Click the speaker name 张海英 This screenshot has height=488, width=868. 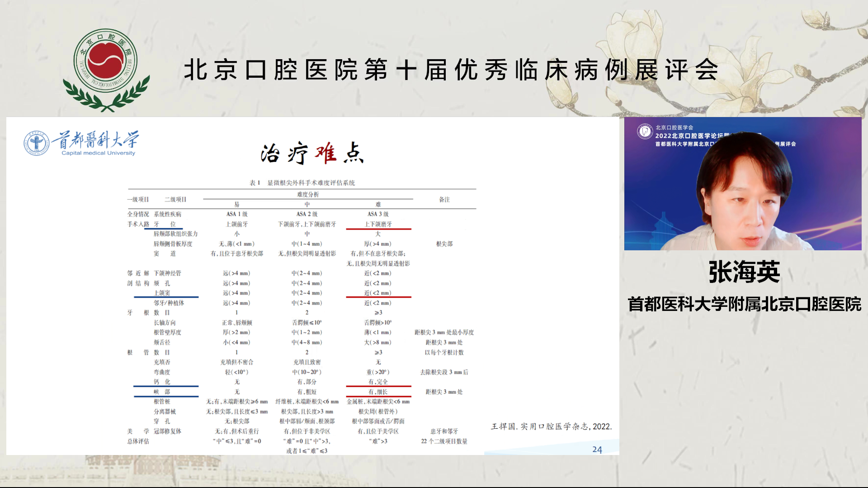744,272
